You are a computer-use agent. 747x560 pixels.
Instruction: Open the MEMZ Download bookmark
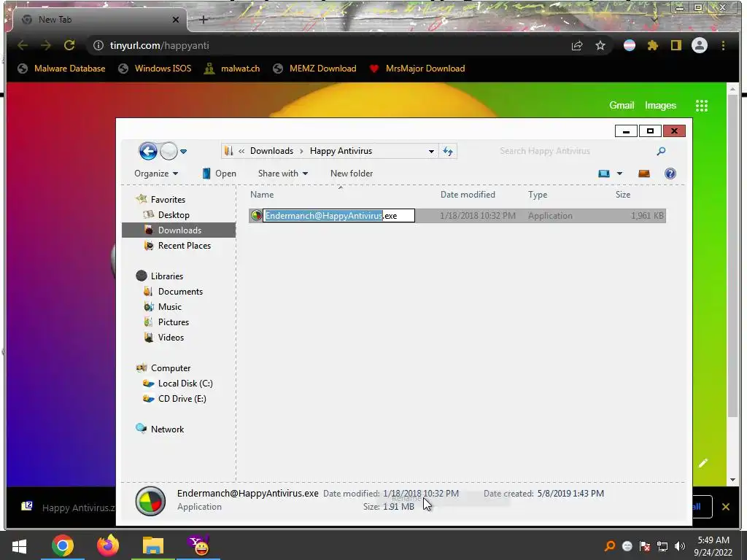tap(315, 69)
